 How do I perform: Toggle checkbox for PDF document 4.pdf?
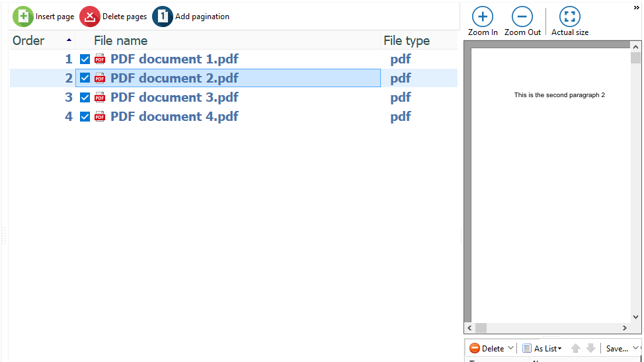tap(85, 117)
